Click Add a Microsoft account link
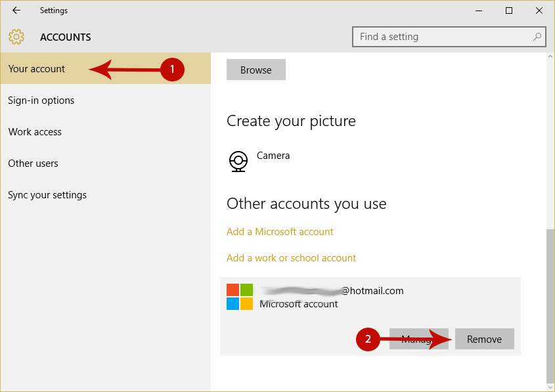 pos(280,231)
